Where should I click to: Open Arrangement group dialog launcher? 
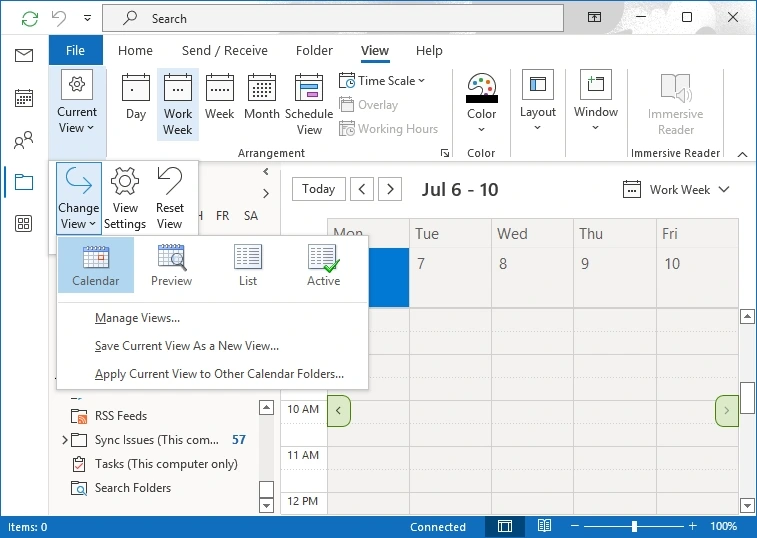tap(445, 153)
